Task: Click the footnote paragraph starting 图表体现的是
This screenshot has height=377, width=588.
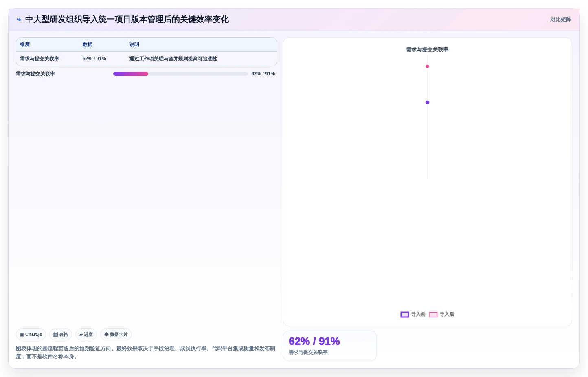Action: 146,353
